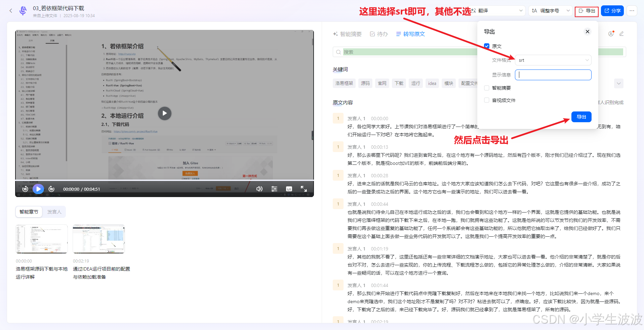Screen dimensions: 644x330
Task: Click the edit pencil icon
Action: (621, 34)
